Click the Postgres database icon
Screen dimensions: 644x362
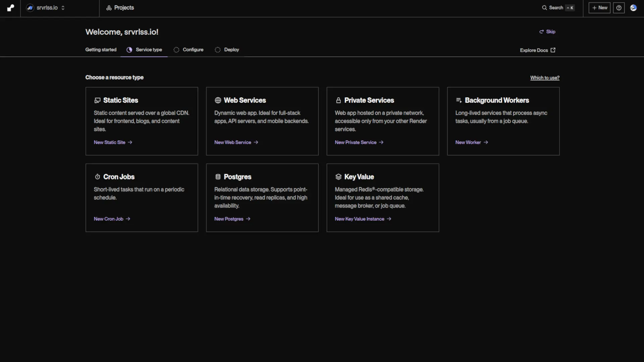click(218, 177)
